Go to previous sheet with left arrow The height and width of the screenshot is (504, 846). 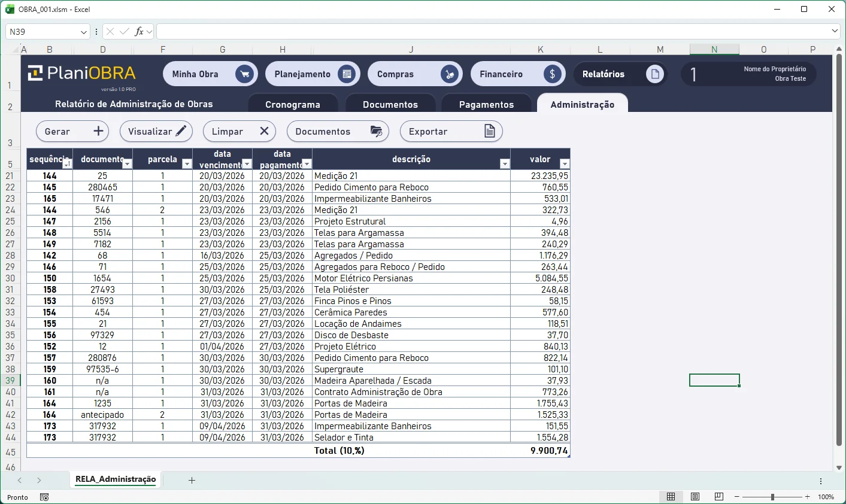pyautogui.click(x=20, y=480)
